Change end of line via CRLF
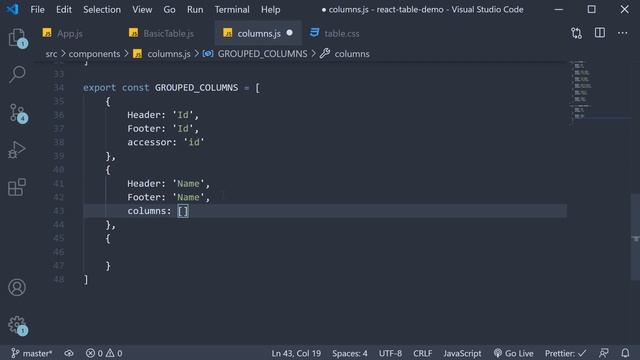Image resolution: width=640 pixels, height=360 pixels. click(x=422, y=353)
